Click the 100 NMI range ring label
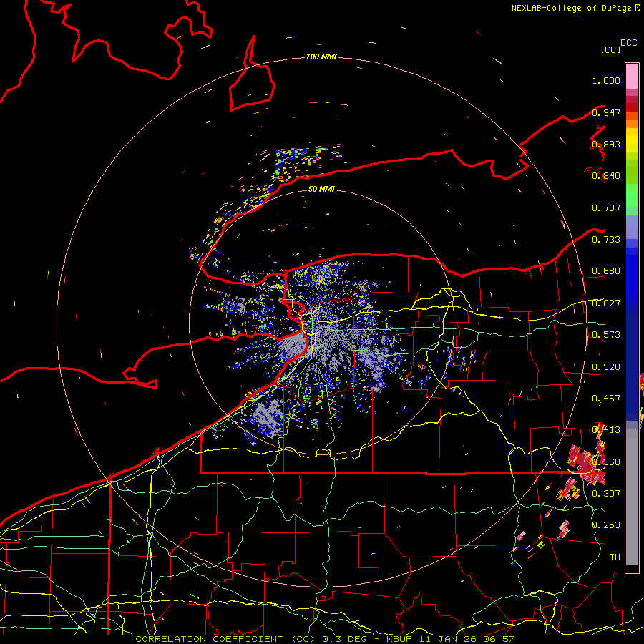Screen dimensions: 644x644 (x=321, y=57)
